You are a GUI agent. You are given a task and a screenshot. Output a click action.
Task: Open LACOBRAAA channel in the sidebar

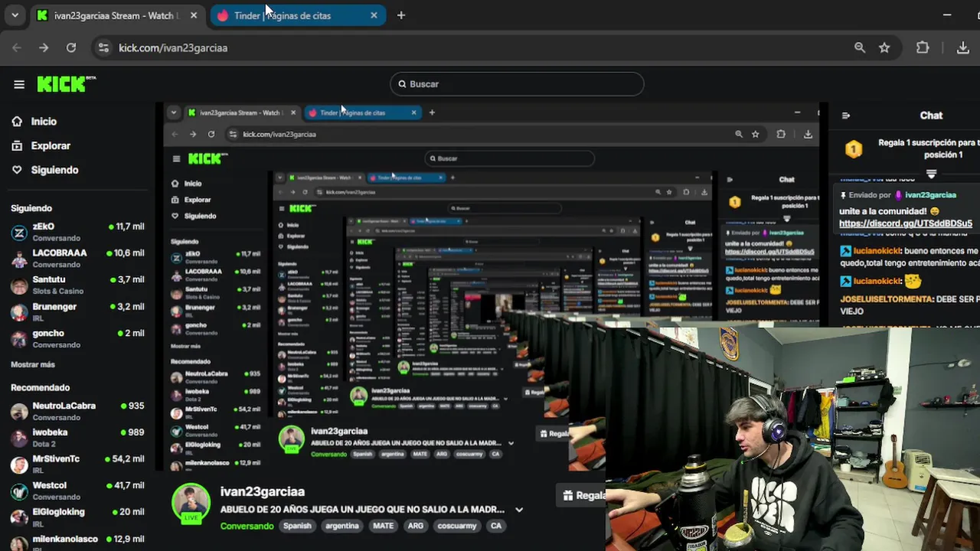click(77, 258)
